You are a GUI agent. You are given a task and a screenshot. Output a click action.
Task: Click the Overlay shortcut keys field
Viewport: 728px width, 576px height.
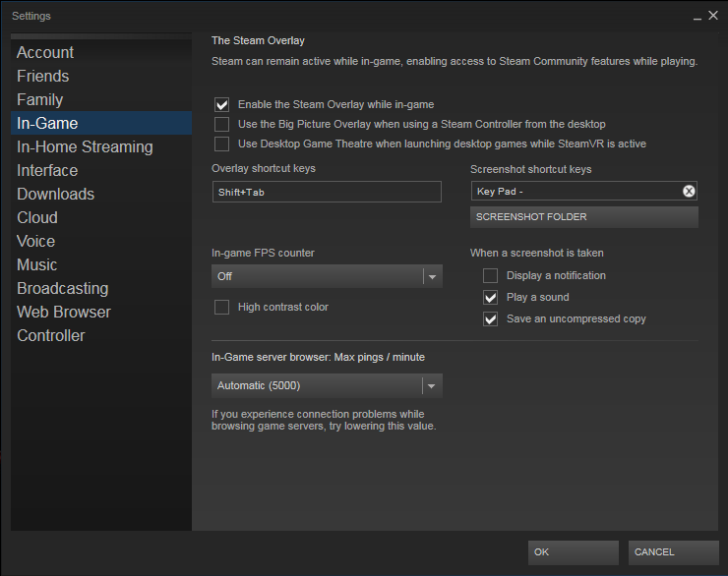click(x=327, y=193)
